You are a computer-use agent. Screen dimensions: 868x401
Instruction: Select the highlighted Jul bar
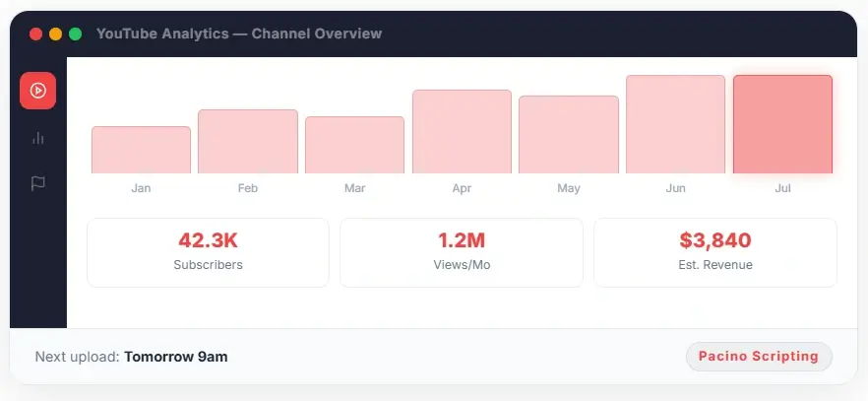click(782, 124)
